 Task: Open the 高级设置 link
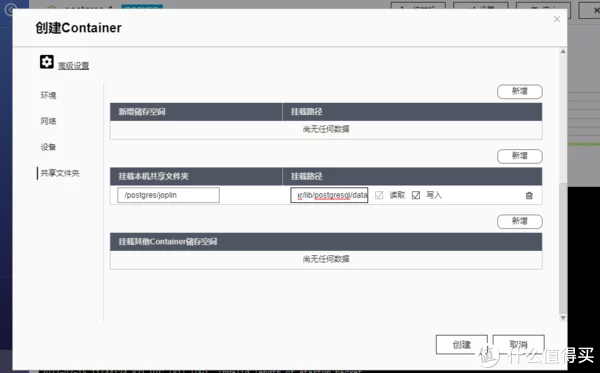tap(73, 66)
